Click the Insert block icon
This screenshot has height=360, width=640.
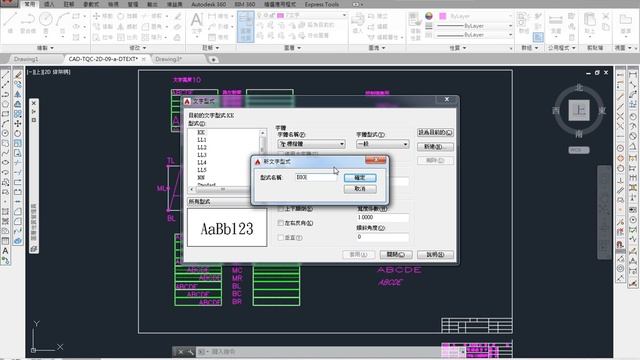click(x=358, y=20)
